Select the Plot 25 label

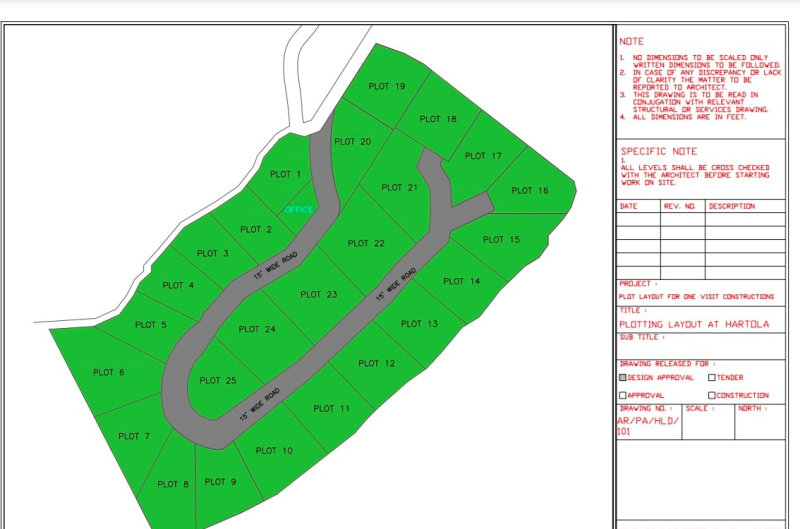[x=218, y=380]
